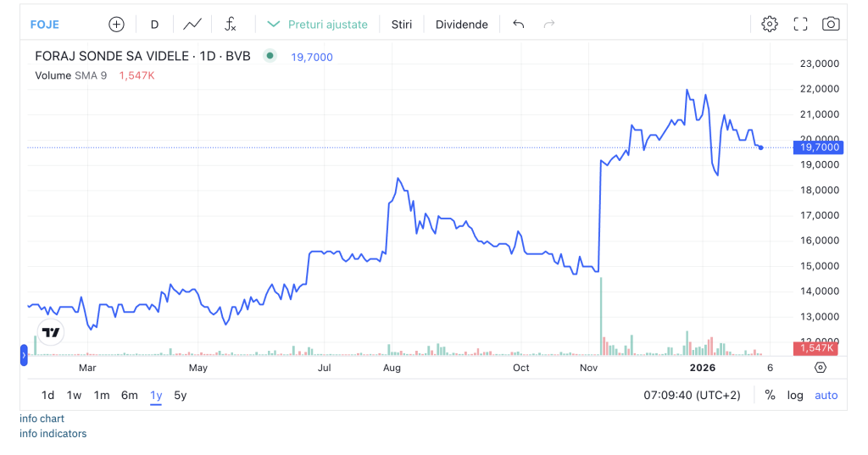Open the timezone 07:09:40 (UTC+2) menu
This screenshot has width=868, height=455.
692,395
